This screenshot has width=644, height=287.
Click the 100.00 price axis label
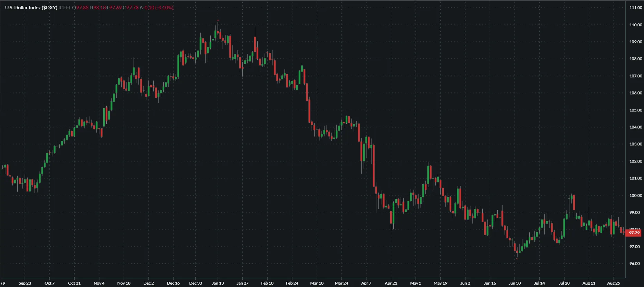pyautogui.click(x=635, y=196)
